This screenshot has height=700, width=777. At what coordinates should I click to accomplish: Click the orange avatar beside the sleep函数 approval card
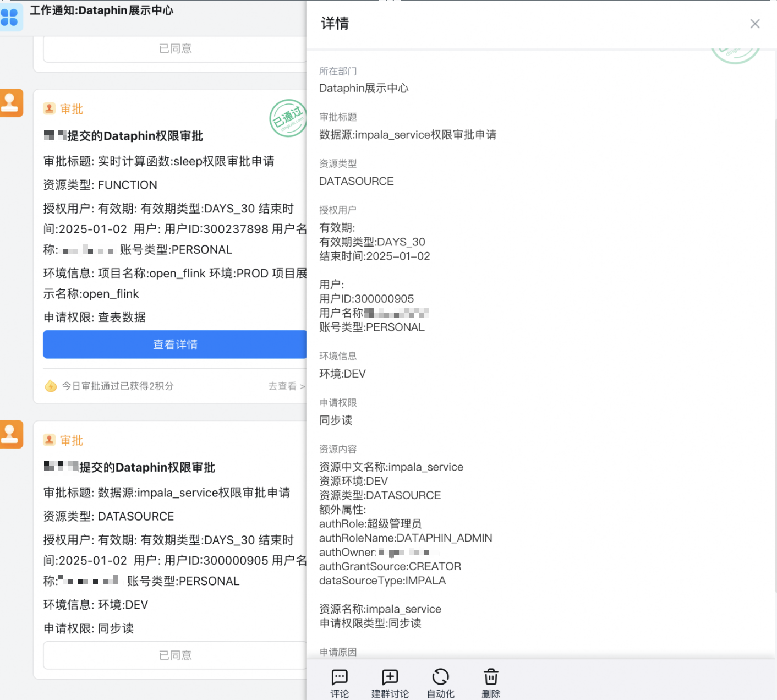(x=10, y=103)
